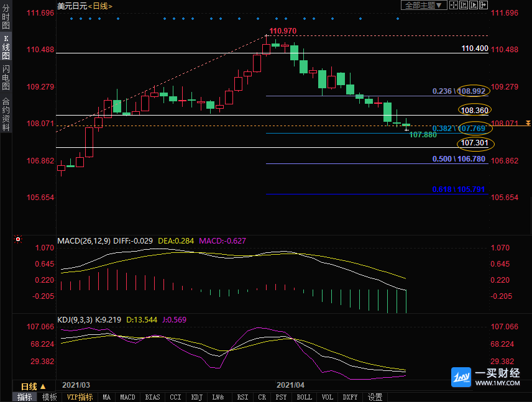
Task: Open indicator 设置 settings
Action: [375, 397]
